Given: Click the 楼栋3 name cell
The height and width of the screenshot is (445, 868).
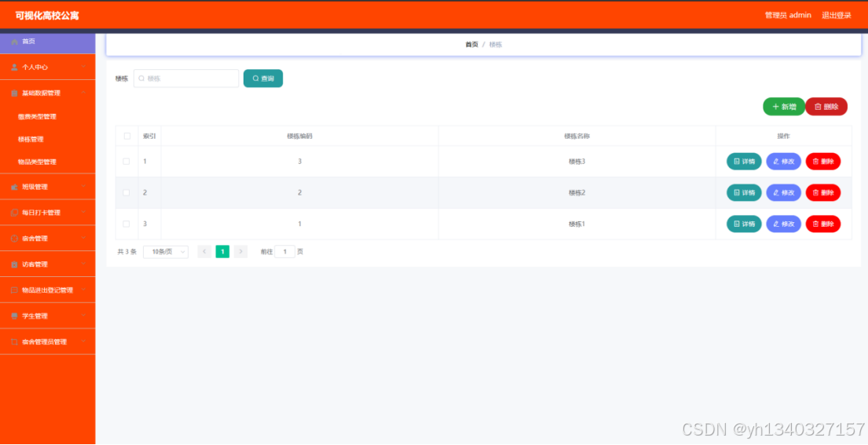Looking at the screenshot, I should coord(577,162).
